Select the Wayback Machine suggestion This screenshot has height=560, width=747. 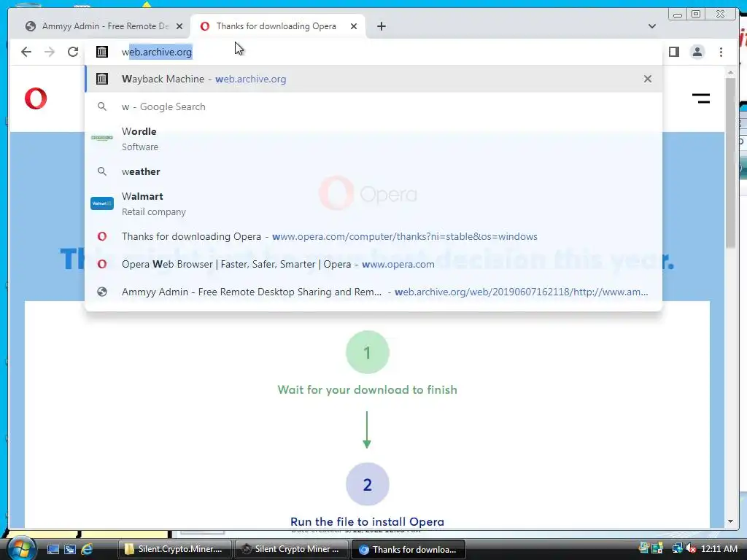pyautogui.click(x=373, y=79)
